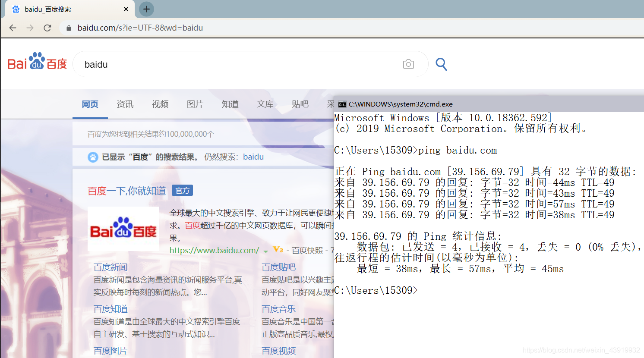This screenshot has height=358, width=644.
Task: Open the 图片 tab
Action: [x=195, y=104]
